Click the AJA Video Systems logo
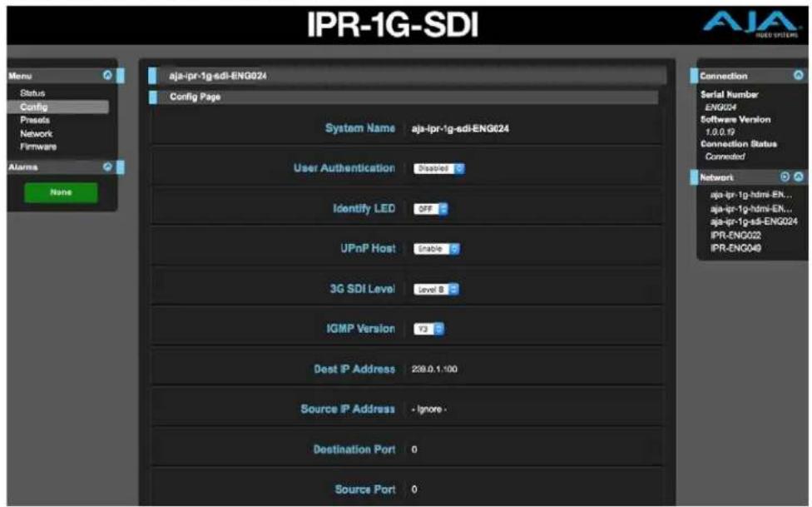The height and width of the screenshot is (507, 812). tap(750, 24)
